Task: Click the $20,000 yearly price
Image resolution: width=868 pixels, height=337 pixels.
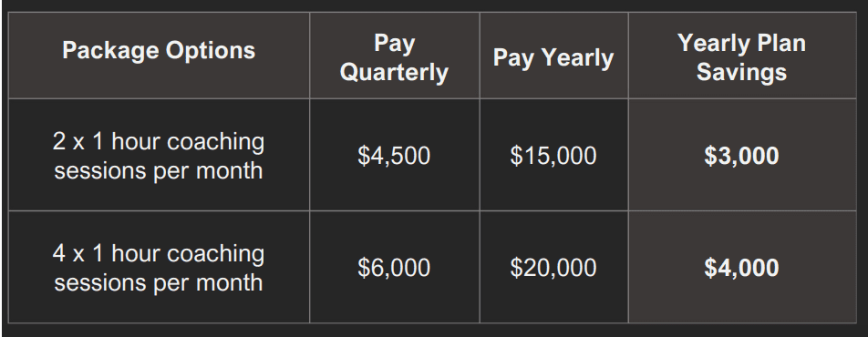Action: pyautogui.click(x=553, y=268)
